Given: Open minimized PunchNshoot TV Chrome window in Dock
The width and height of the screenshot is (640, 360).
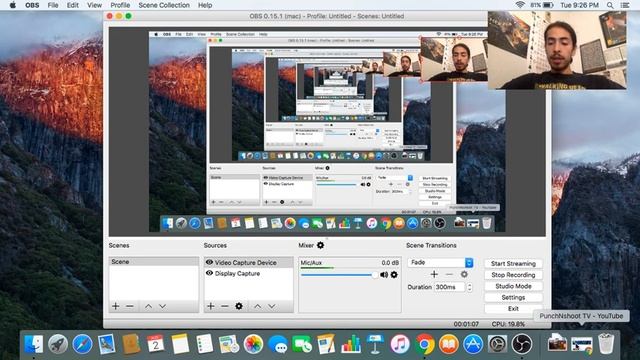Looking at the screenshot, I should [x=582, y=344].
